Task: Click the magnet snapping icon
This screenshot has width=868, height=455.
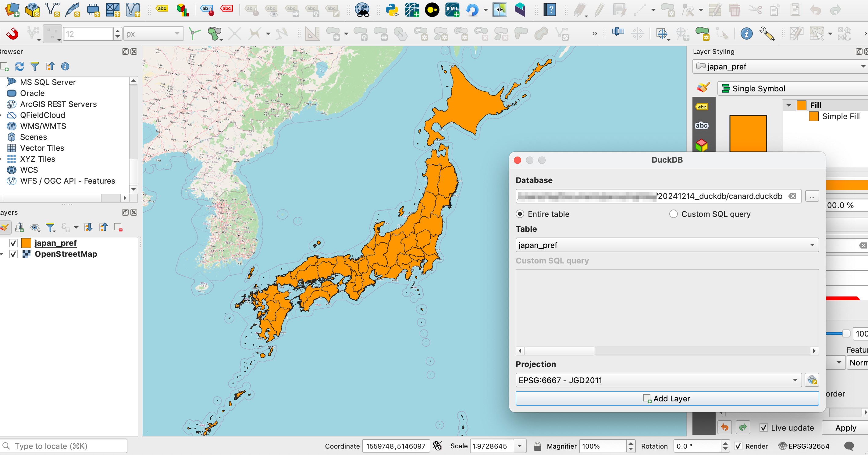Action: (x=12, y=34)
